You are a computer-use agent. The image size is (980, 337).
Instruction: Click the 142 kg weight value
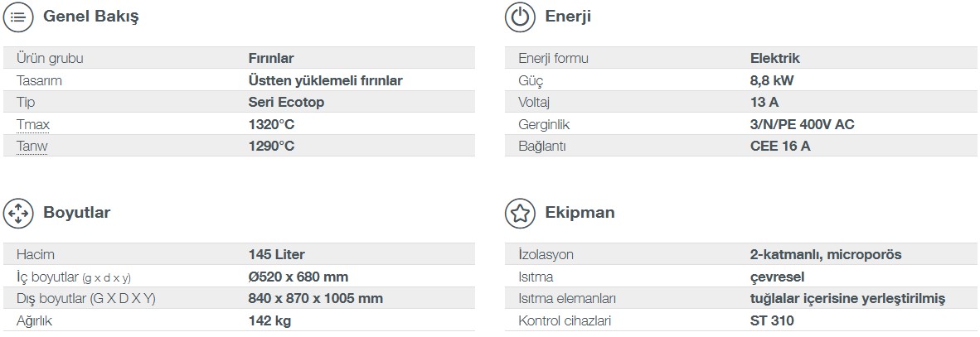click(269, 321)
